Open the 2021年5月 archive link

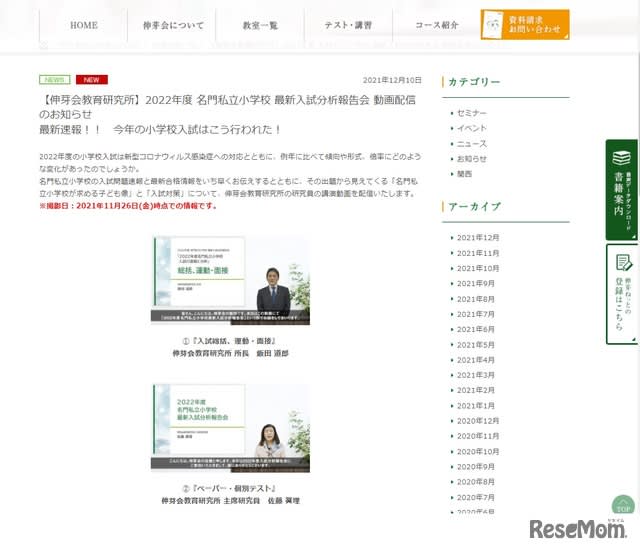476,345
